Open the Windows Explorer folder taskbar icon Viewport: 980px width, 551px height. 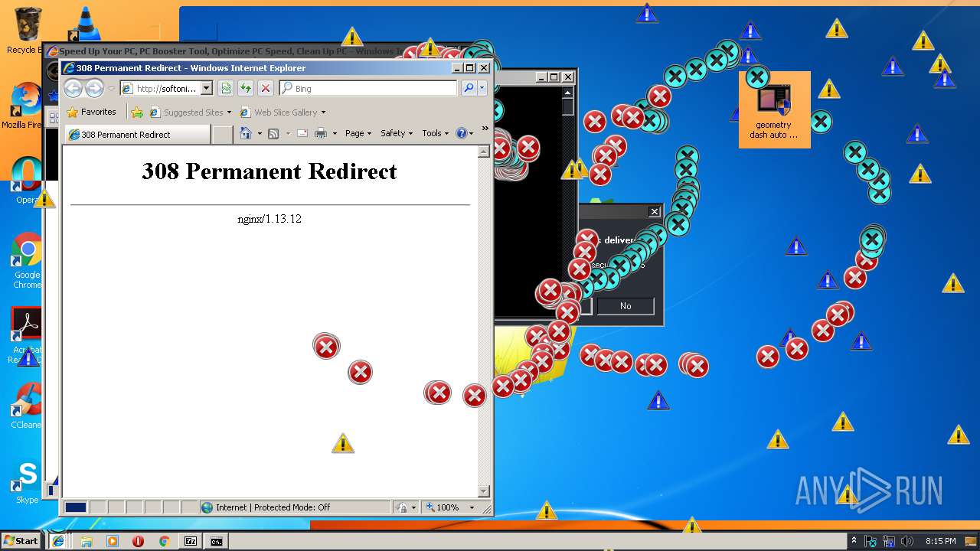pyautogui.click(x=87, y=541)
